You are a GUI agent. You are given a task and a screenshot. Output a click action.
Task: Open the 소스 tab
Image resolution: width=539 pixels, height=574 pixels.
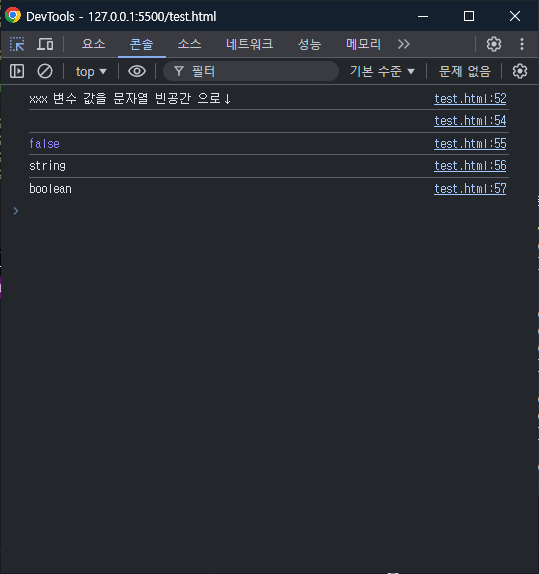click(x=189, y=44)
